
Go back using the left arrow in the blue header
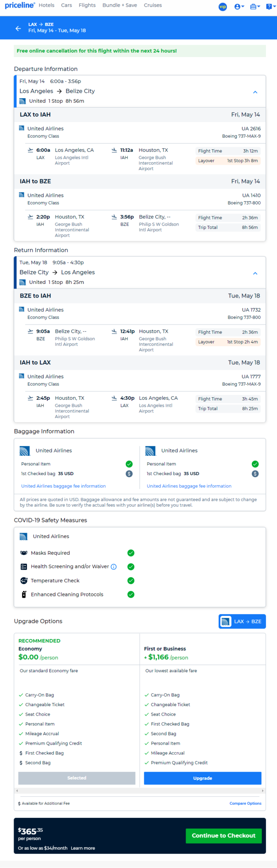[x=18, y=28]
